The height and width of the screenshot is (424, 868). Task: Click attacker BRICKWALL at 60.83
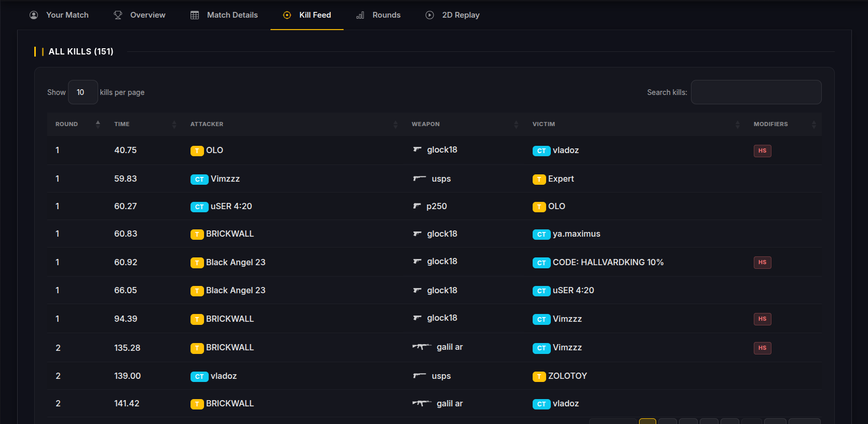[230, 234]
